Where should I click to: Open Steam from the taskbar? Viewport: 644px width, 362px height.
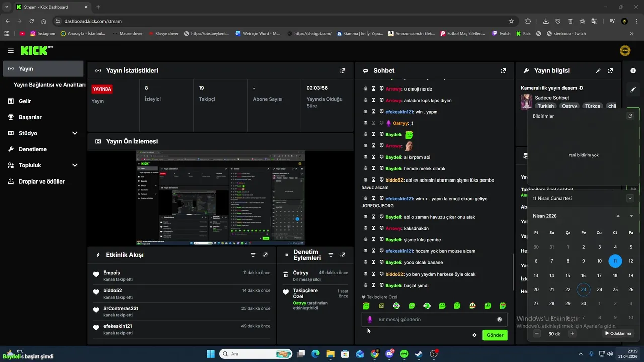pos(419,354)
